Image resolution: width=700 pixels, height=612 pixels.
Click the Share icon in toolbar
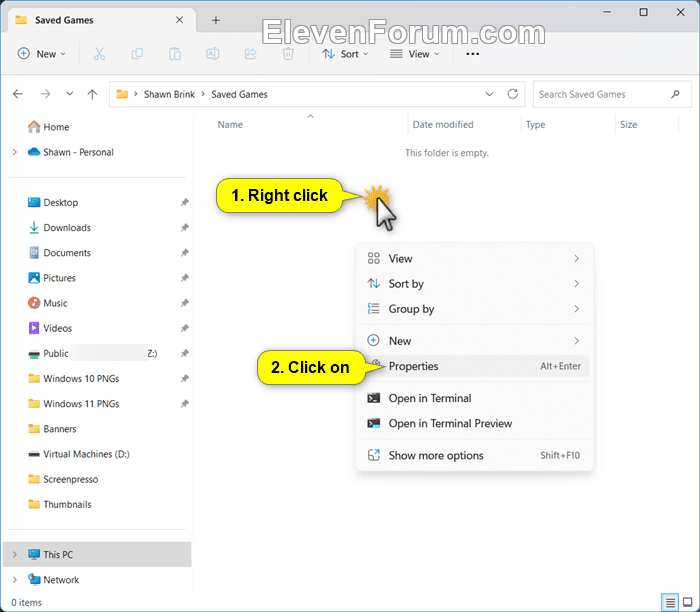(250, 54)
